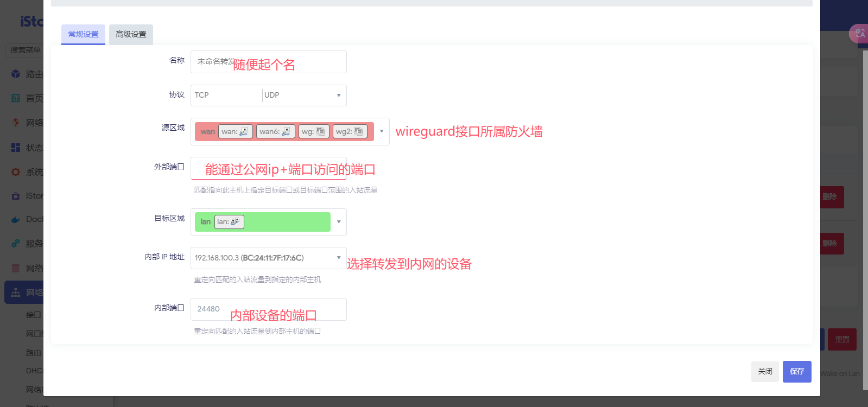Switch to the 高级设置 tab
Image resolution: width=868 pixels, height=407 pixels.
point(131,34)
